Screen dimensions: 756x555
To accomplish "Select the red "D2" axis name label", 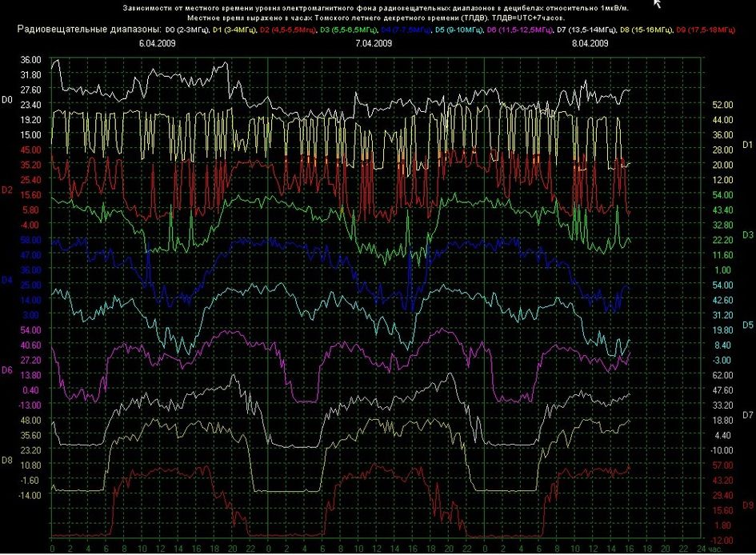I will coord(6,190).
